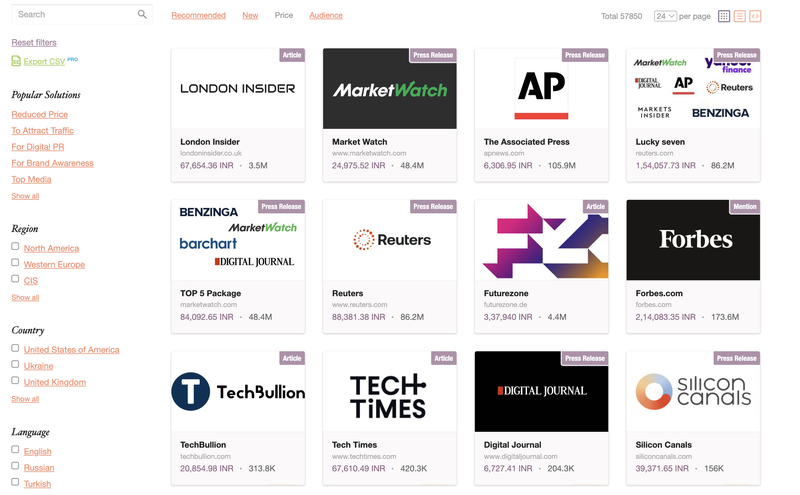800x495 pixels.
Task: Select the Audience sorting tab
Action: [326, 16]
